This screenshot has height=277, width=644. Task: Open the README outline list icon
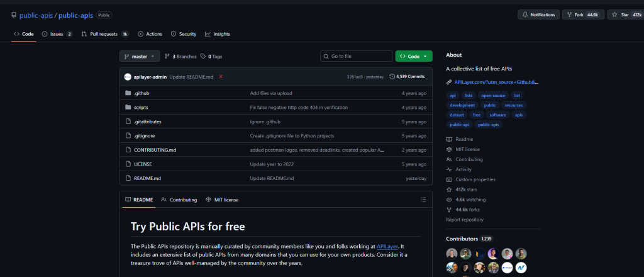point(423,200)
